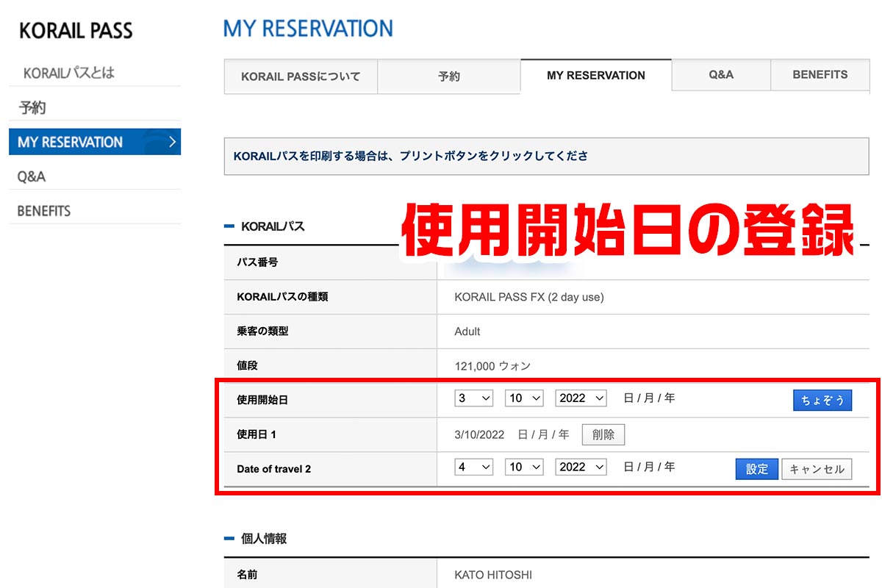Screen dimensions: 882x588
Task: Open the day dropdown for 使用開始日
Action: click(x=474, y=398)
